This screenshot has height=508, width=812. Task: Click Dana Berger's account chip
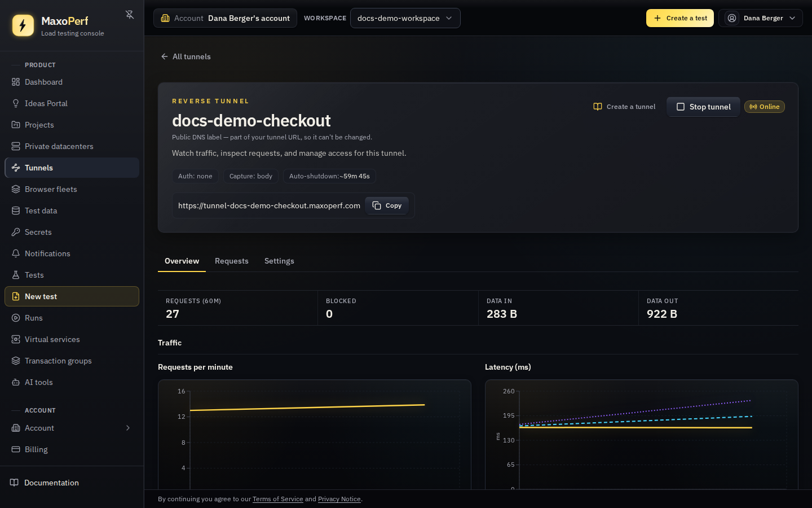click(x=225, y=18)
